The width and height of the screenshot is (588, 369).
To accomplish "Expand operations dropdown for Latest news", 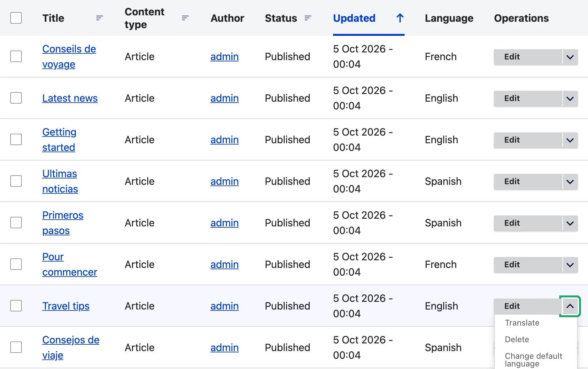I will tap(570, 98).
